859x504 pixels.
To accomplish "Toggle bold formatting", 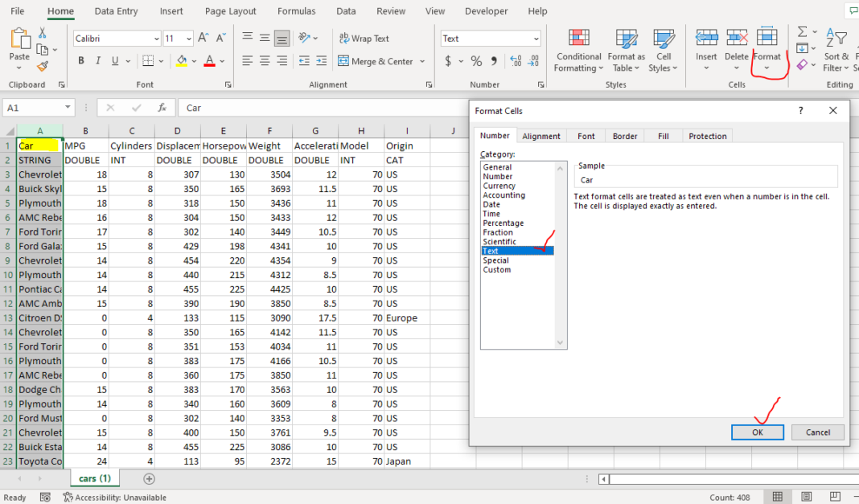I will (x=80, y=60).
